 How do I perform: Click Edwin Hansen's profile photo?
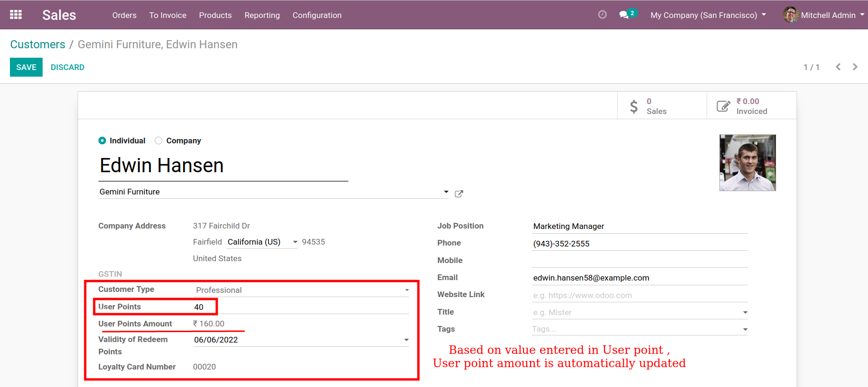point(747,163)
